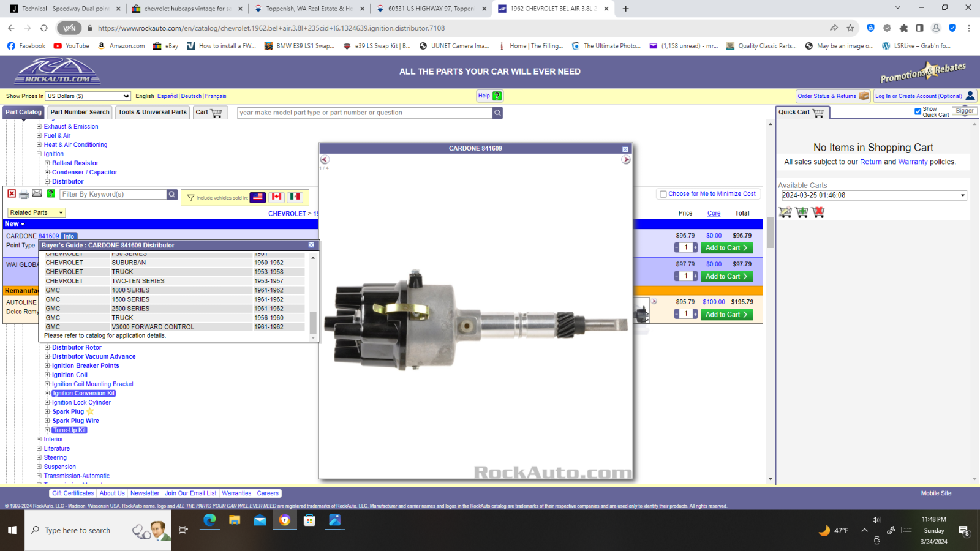Screen dimensions: 980x551
Task: Open Quick Cart tab
Action: coord(802,113)
